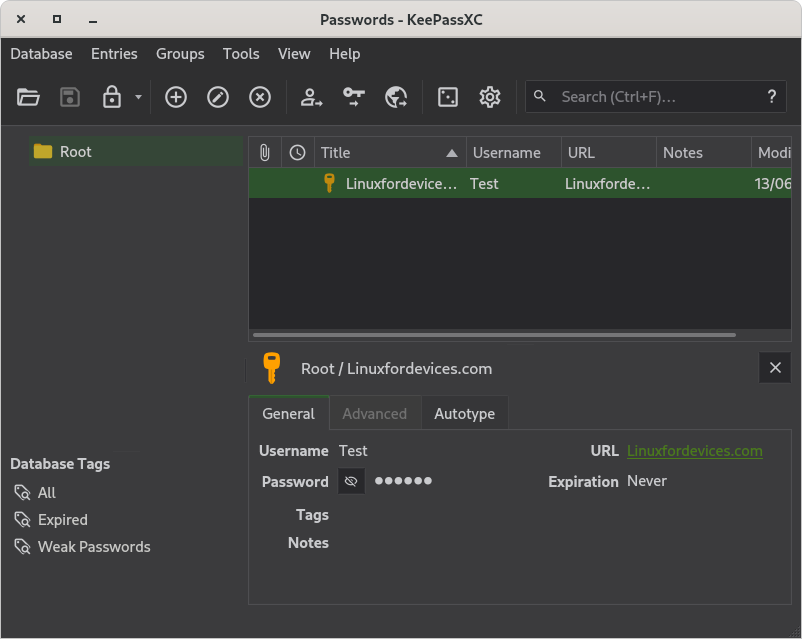Open the Linuxfordevices.com URL link
This screenshot has width=802, height=639.
point(694,451)
